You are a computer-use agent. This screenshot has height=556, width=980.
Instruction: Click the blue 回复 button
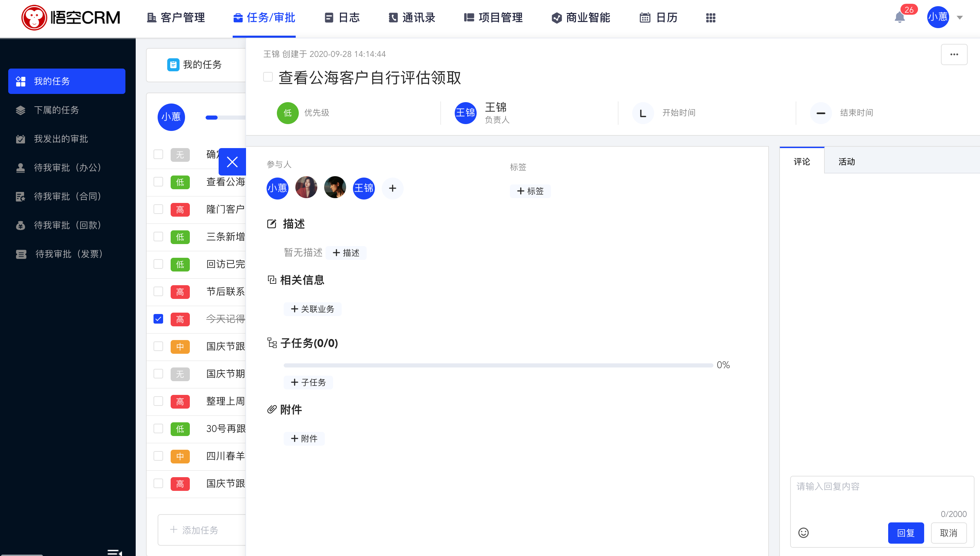point(906,533)
